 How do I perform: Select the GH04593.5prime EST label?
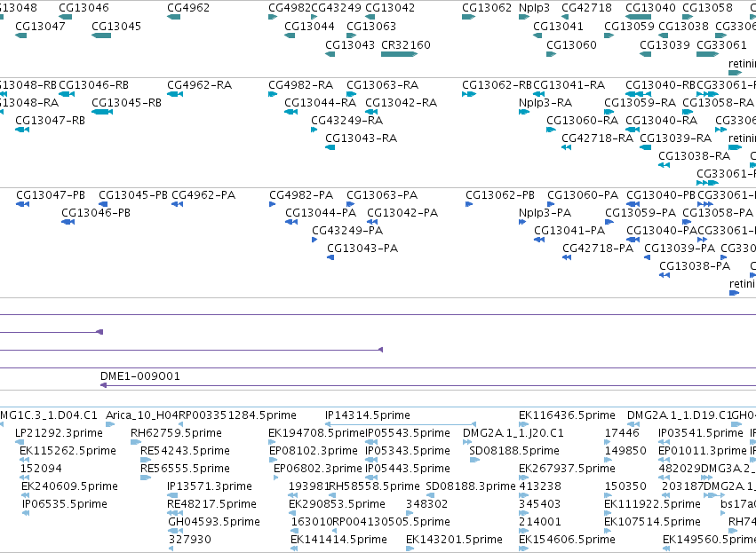pos(214,522)
